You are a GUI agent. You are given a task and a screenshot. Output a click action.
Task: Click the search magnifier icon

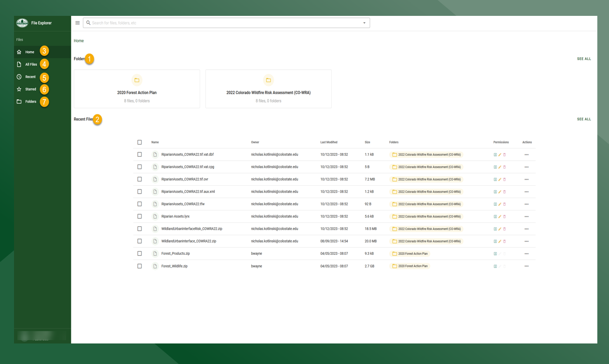pyautogui.click(x=87, y=22)
